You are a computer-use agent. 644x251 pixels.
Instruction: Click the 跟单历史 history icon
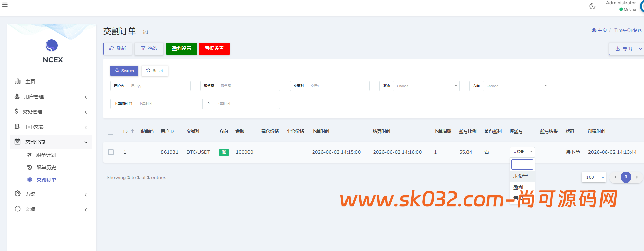(x=29, y=167)
